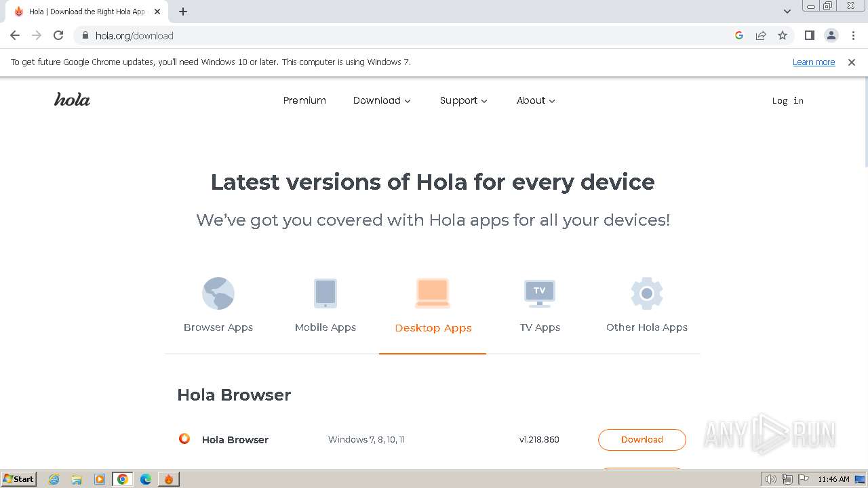This screenshot has height=488, width=868.
Task: Launch Internet Explorer from taskbar
Action: [x=54, y=479]
